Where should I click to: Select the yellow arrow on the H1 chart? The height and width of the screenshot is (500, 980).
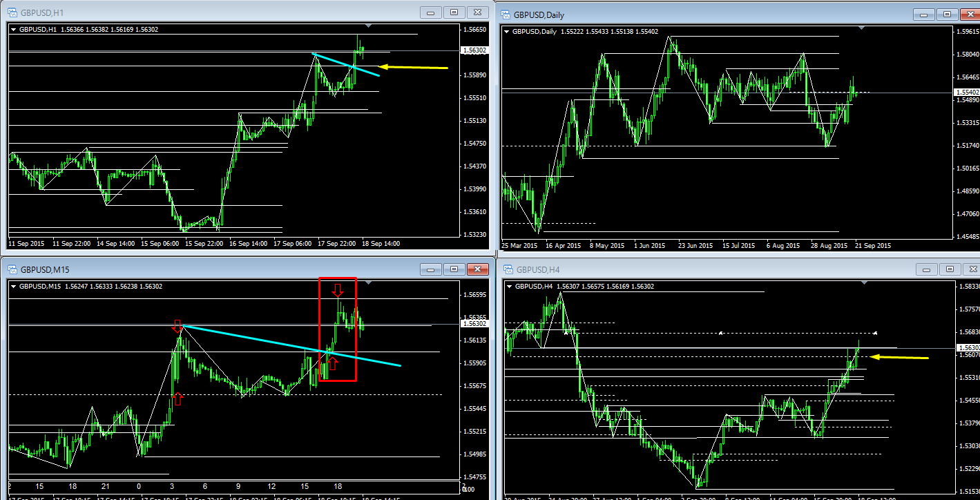coord(414,67)
